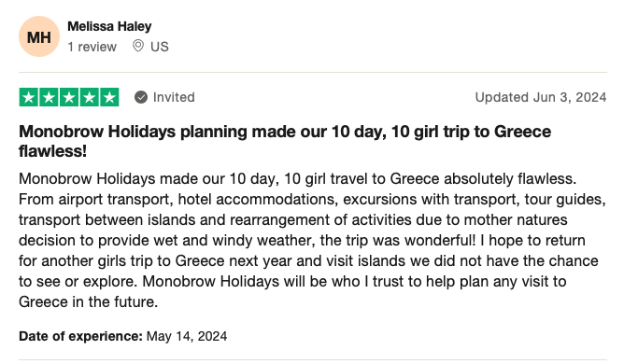Click the MH avatar circle
624x364 pixels.
[x=39, y=36]
